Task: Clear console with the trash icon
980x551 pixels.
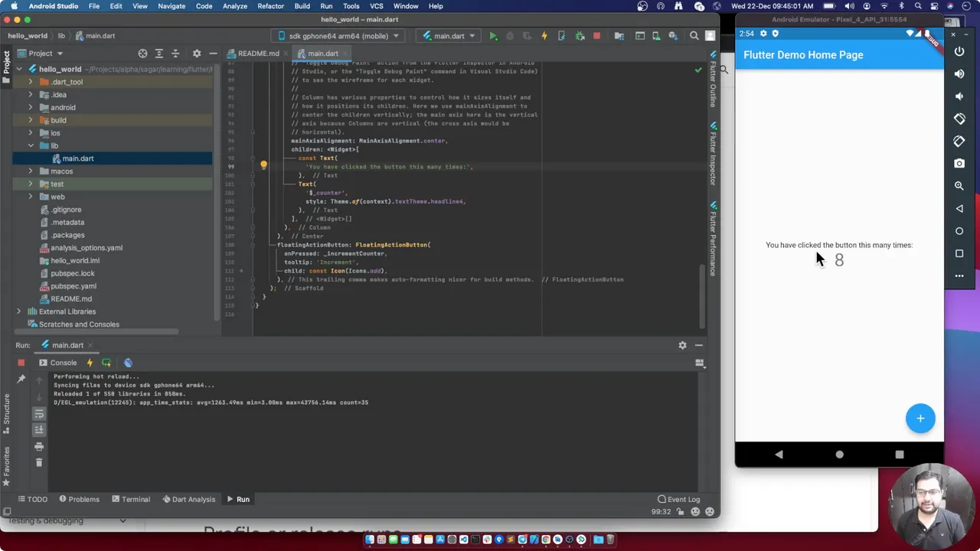Action: pos(39,462)
